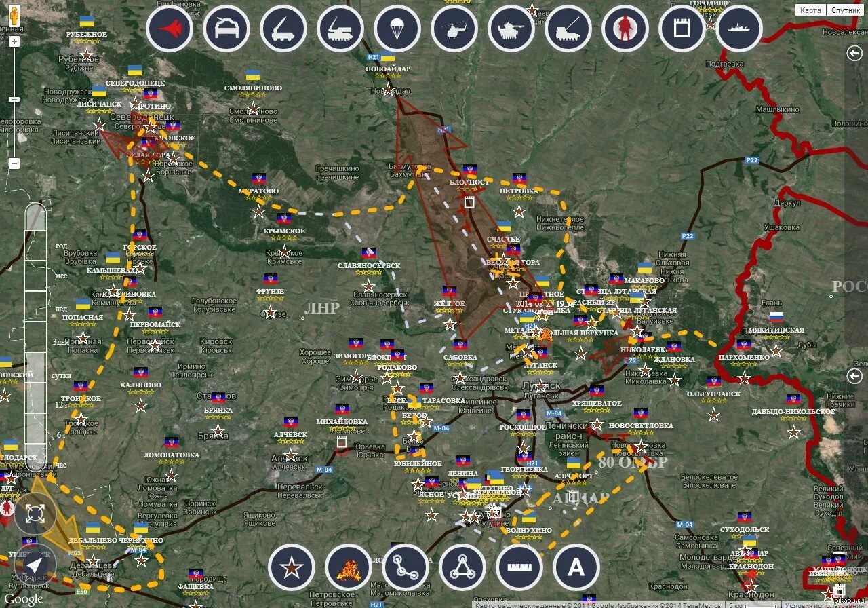Click the Ukrainian flag above НОВОАЙДАР
Image resolution: width=868 pixels, height=608 pixels.
(388, 56)
